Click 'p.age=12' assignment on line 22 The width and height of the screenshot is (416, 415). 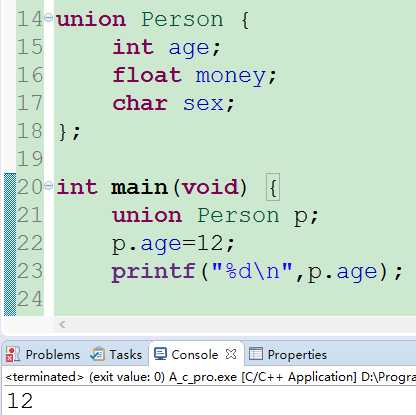(168, 244)
